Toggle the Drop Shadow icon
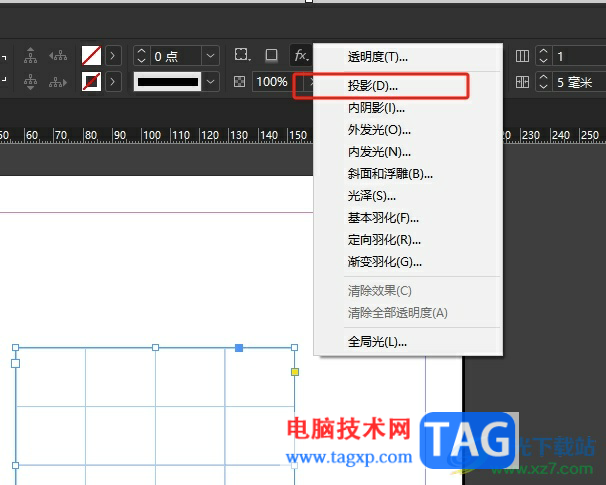 click(x=271, y=55)
